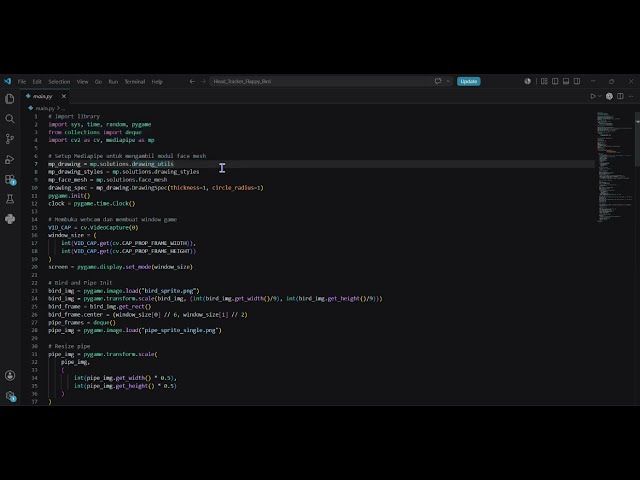Open the View menu

click(x=82, y=82)
